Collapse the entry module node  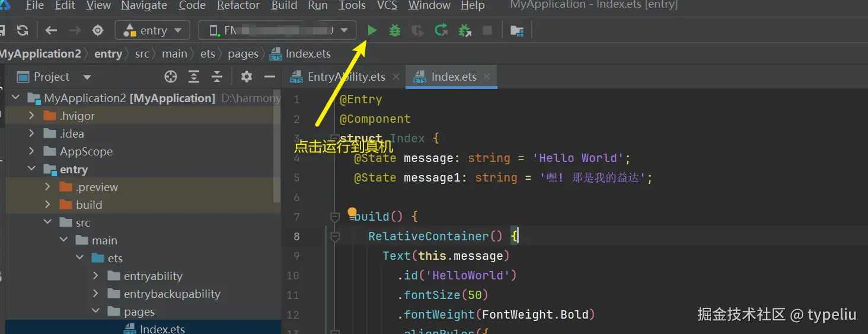(31, 169)
